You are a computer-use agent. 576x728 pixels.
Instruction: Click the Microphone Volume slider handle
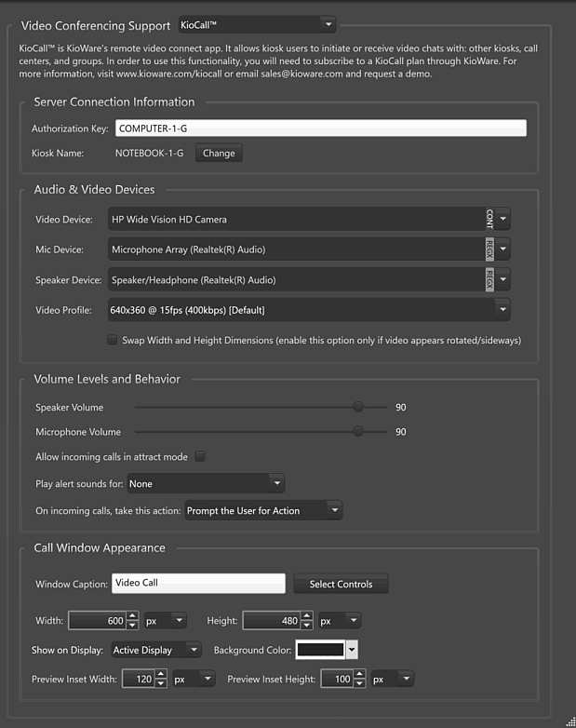357,432
